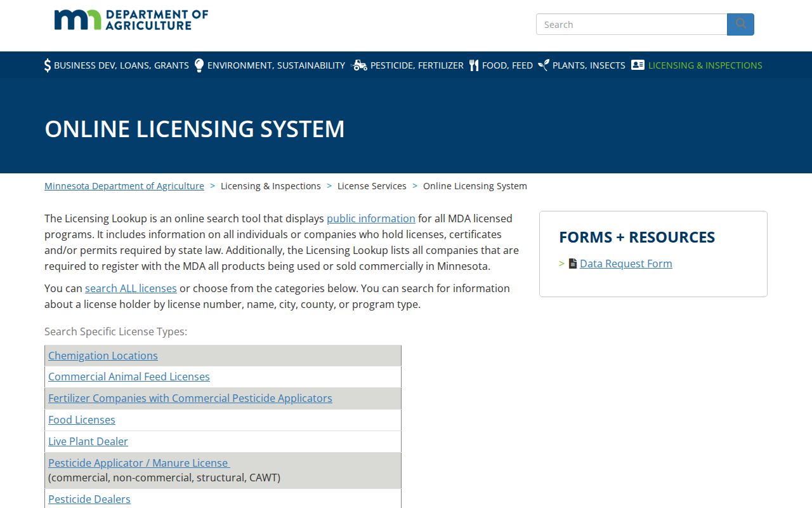The height and width of the screenshot is (508, 812).
Task: Open Plants, Insects menu
Action: pos(589,65)
